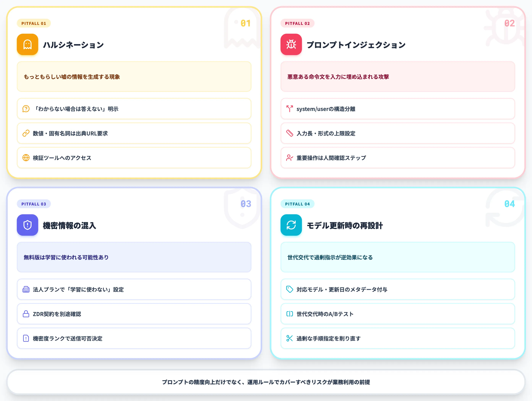Click the PITFALL 03 badge
The image size is (532, 401).
34,204
